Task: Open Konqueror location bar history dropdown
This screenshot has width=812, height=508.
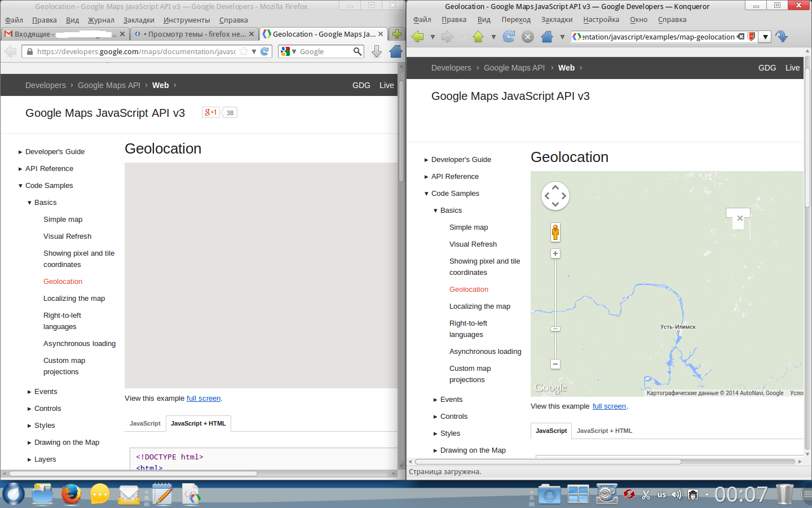Action: click(765, 37)
